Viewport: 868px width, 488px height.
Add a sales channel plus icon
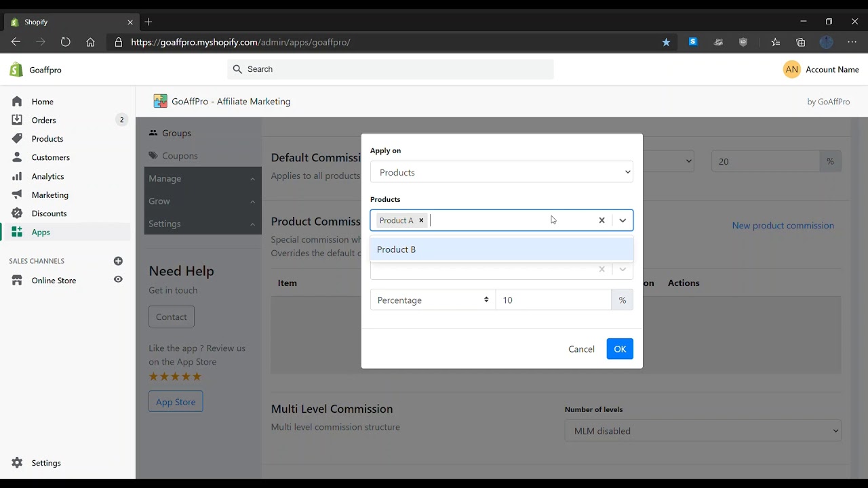click(x=118, y=261)
